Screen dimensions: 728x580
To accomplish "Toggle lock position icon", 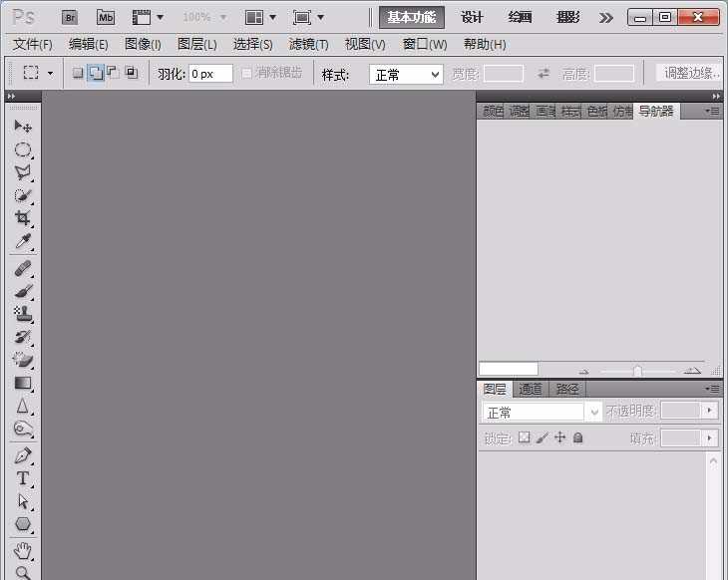I will tap(559, 437).
